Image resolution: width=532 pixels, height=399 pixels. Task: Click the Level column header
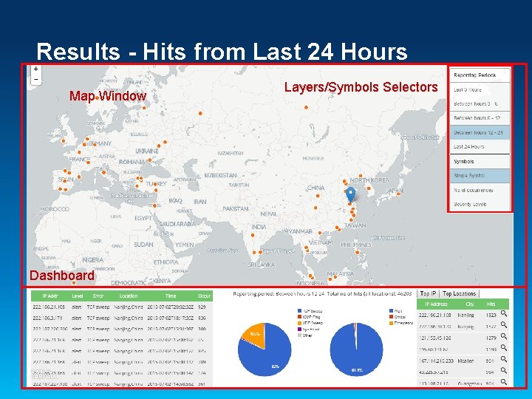coord(78,296)
